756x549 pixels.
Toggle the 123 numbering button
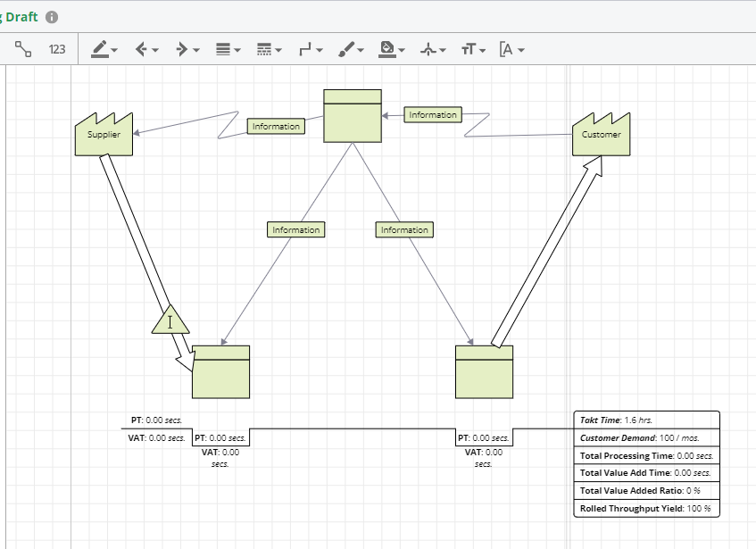point(57,49)
